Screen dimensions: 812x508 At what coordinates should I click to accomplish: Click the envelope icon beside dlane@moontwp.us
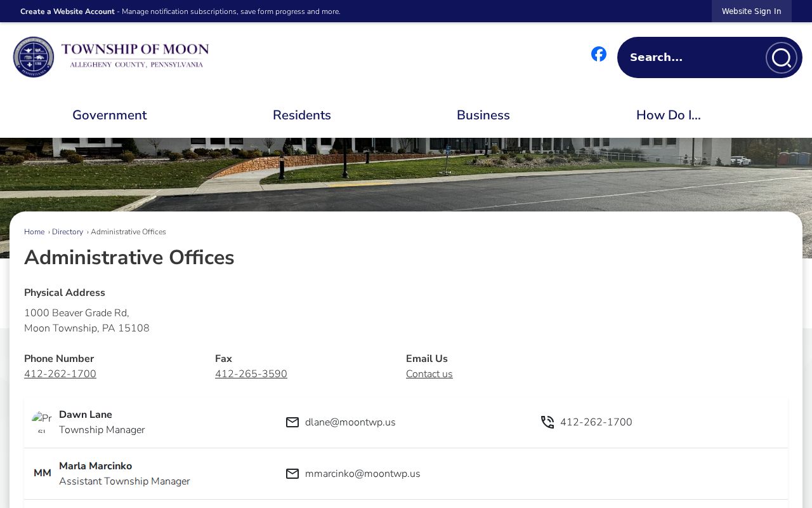coord(292,422)
